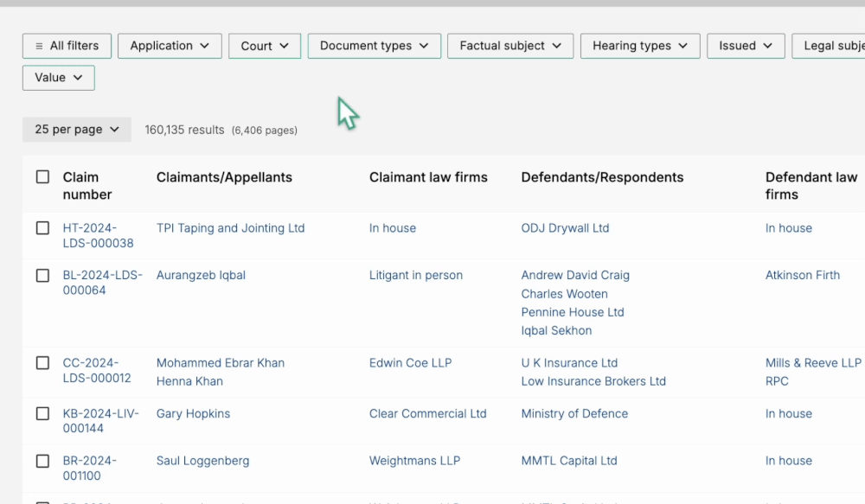Open defendant firm RPC
Screen dimensions: 865x504
(x=777, y=381)
